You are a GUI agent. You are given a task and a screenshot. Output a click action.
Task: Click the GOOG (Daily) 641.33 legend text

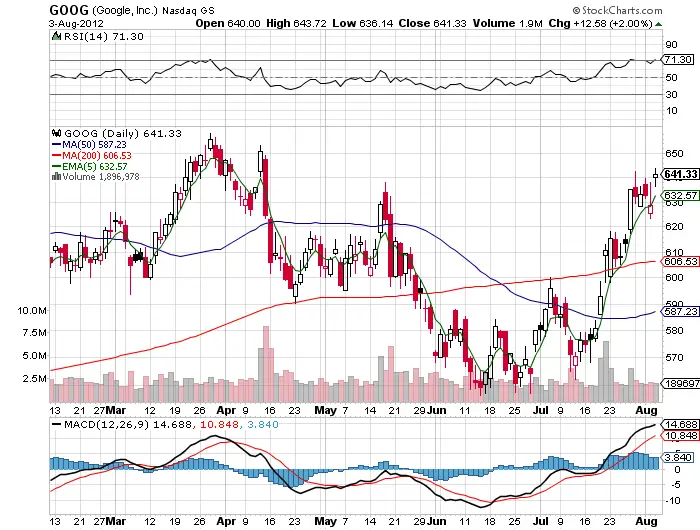123,133
